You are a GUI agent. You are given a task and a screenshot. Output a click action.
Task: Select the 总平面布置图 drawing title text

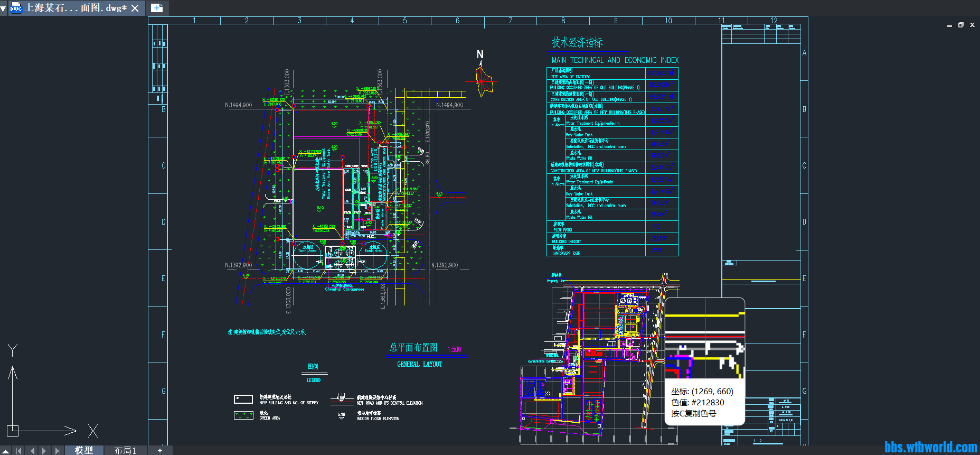pyautogui.click(x=413, y=347)
